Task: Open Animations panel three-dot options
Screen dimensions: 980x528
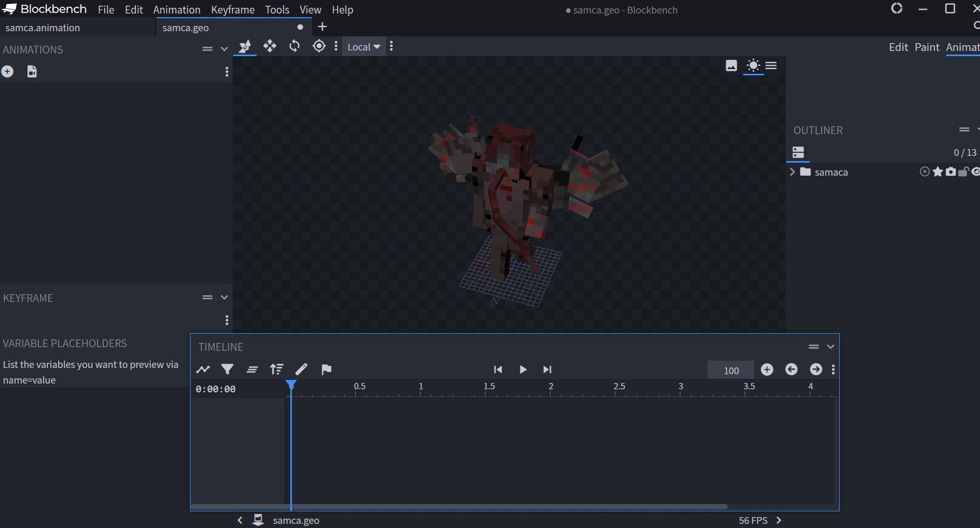Action: tap(227, 72)
